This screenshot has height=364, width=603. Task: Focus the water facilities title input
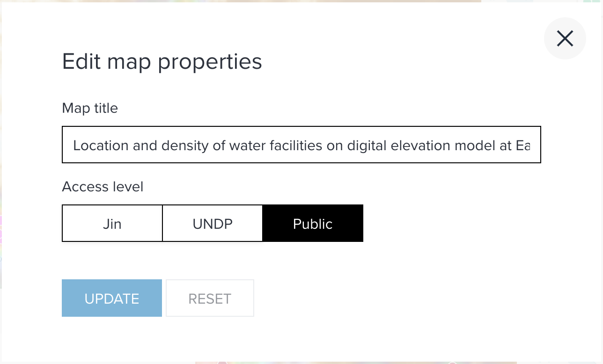301,145
